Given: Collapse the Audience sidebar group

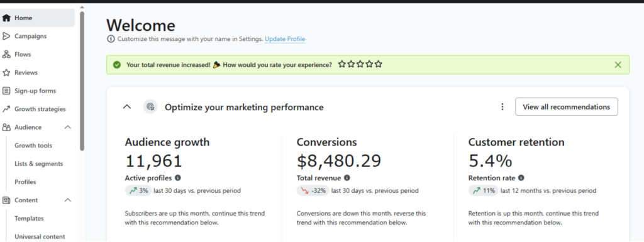Looking at the screenshot, I should (x=68, y=127).
